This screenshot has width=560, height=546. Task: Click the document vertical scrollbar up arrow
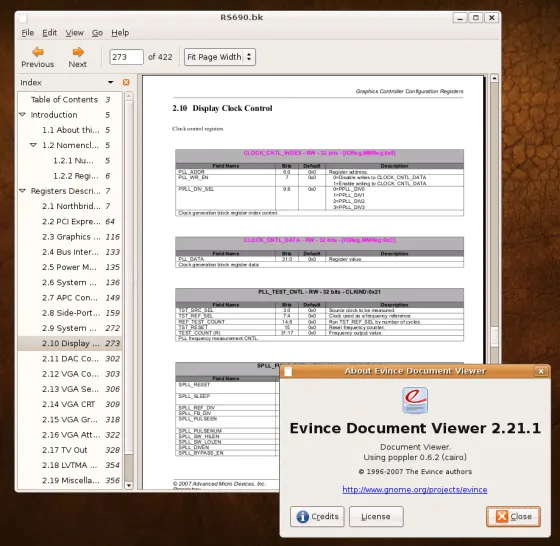494,78
